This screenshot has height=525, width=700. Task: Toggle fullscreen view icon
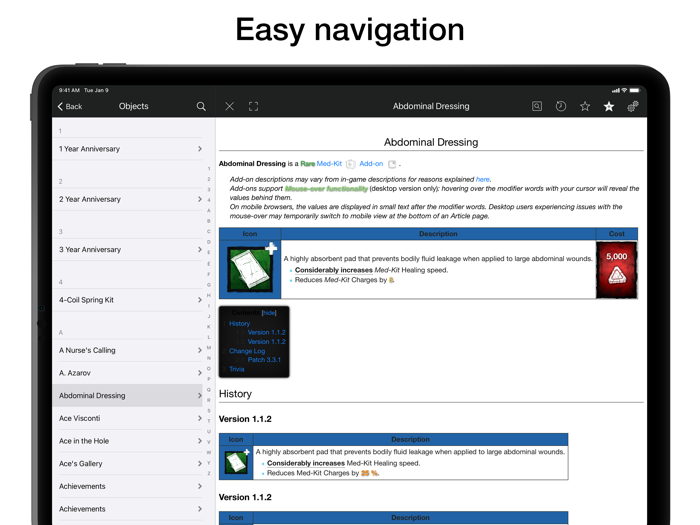point(254,106)
